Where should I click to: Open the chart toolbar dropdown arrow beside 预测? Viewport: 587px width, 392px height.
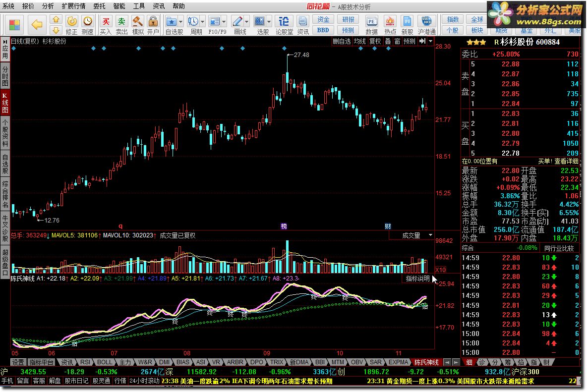point(430,41)
